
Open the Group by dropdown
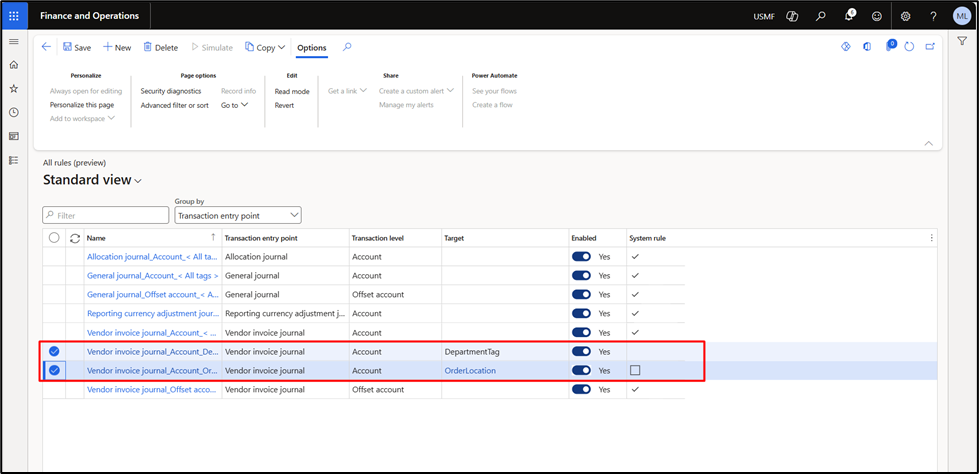click(x=238, y=215)
